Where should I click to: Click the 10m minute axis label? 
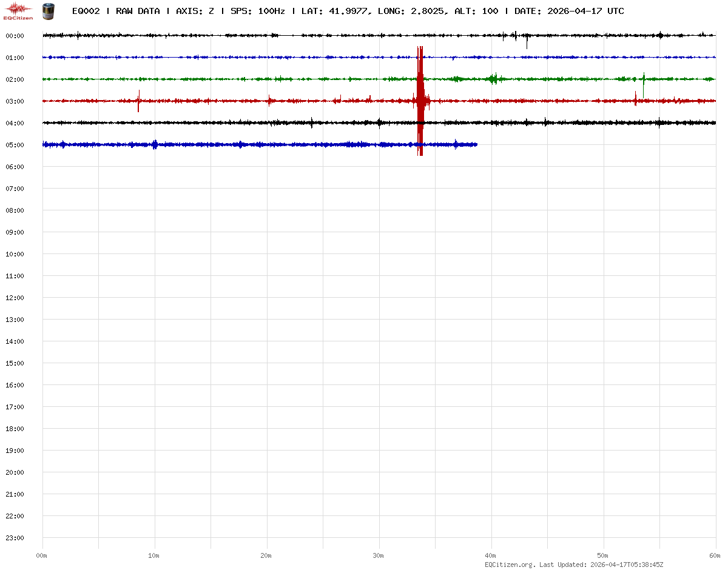(x=154, y=555)
